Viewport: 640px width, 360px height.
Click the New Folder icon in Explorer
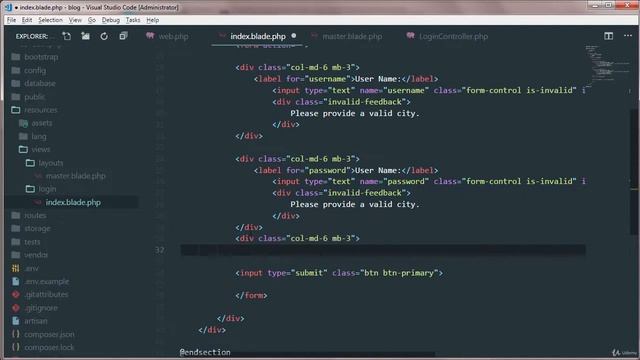coord(85,36)
